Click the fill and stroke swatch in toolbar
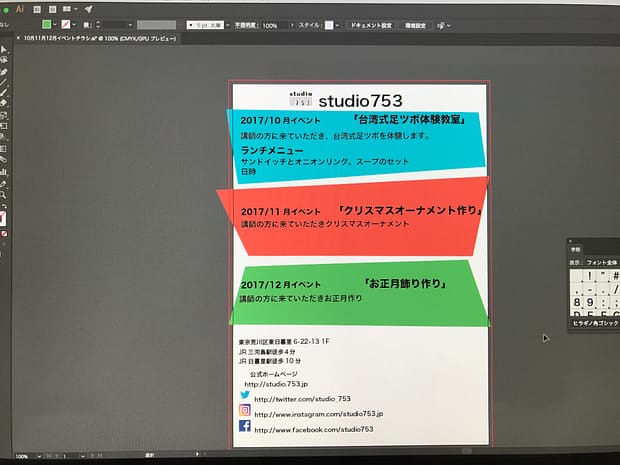This screenshot has height=465, width=620. [x=4, y=216]
